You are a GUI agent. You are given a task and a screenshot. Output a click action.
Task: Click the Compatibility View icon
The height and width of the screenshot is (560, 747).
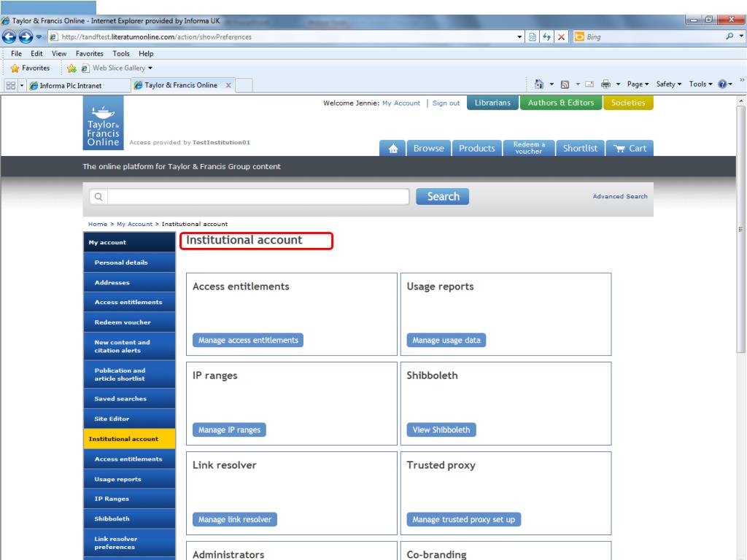(533, 36)
